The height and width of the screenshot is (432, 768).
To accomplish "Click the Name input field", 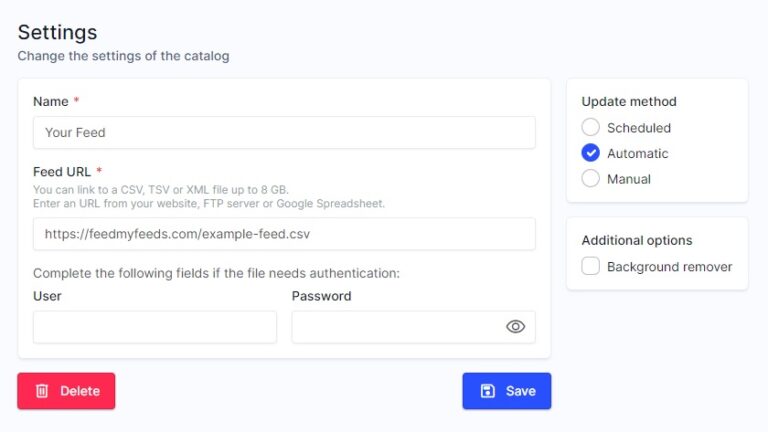I will 284,132.
